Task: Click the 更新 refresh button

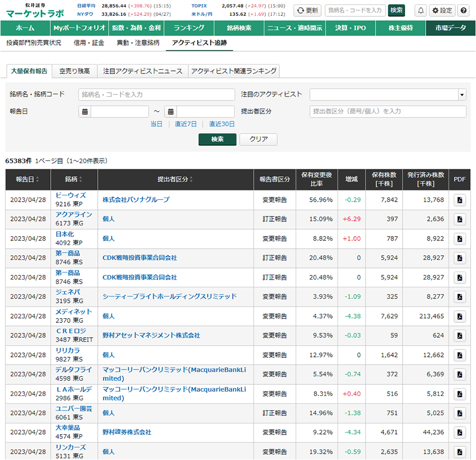Action: tap(307, 11)
